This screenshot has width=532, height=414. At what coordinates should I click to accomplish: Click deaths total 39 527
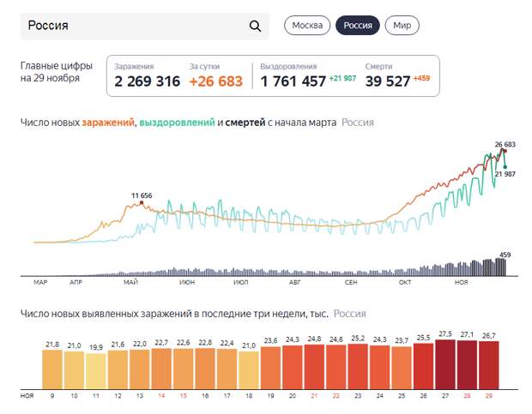[x=388, y=81]
